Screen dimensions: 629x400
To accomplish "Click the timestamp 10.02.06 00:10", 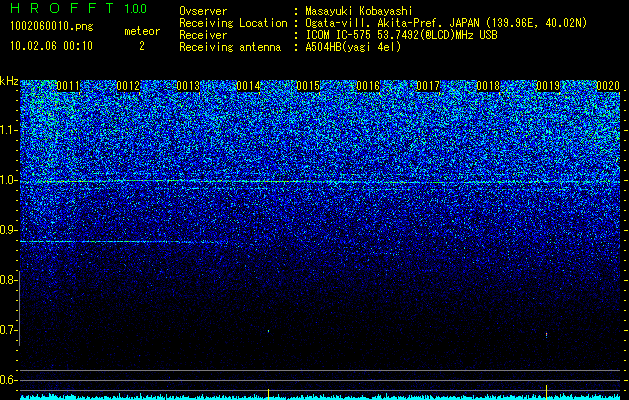I will [52, 46].
